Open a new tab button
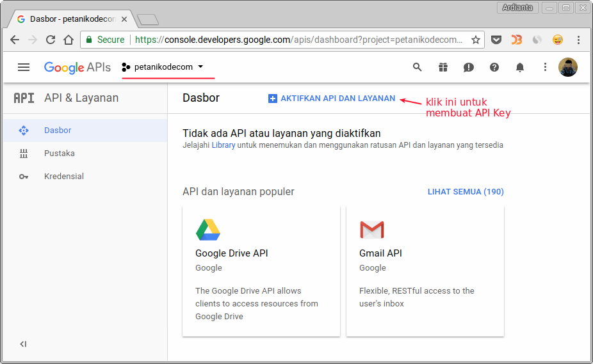Screen dimensions: 593x364 tap(148, 20)
